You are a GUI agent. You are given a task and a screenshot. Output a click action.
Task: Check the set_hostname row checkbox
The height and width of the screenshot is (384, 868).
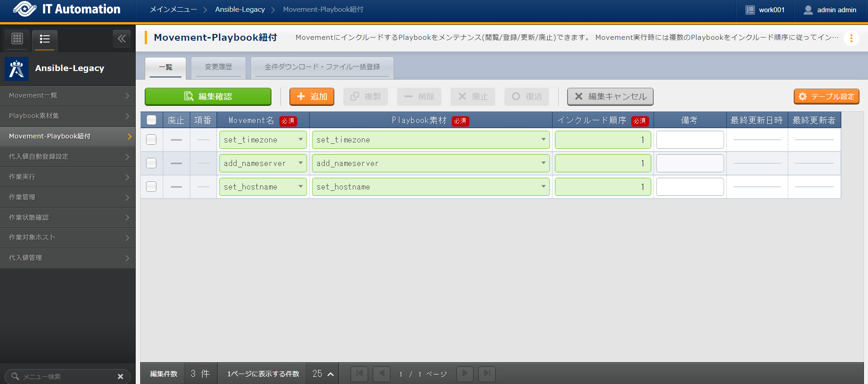(152, 187)
